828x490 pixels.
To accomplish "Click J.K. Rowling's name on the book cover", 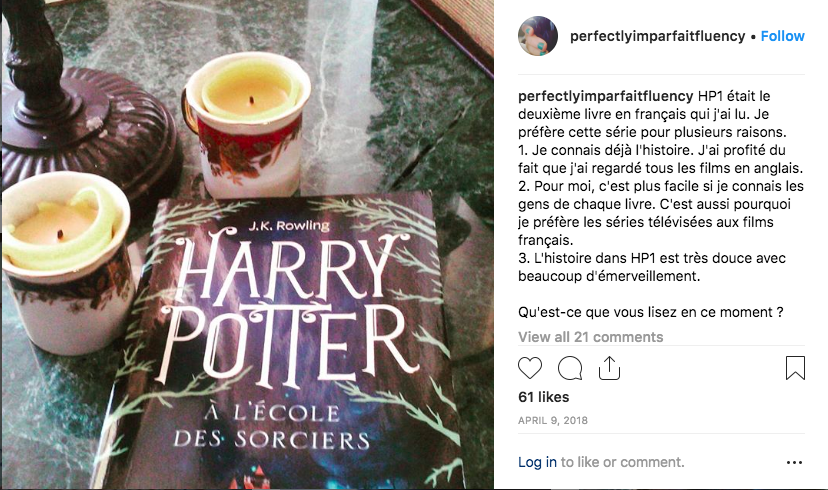I will 289,225.
